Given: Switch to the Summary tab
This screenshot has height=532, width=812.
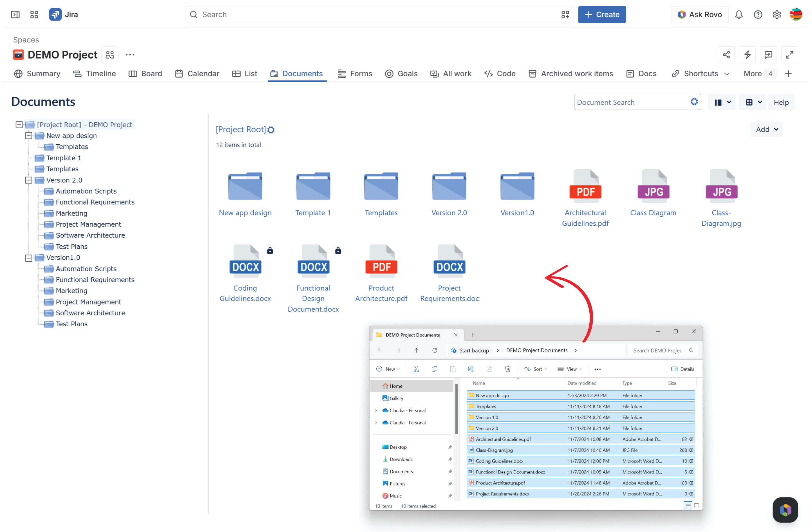Looking at the screenshot, I should pyautogui.click(x=37, y=74).
